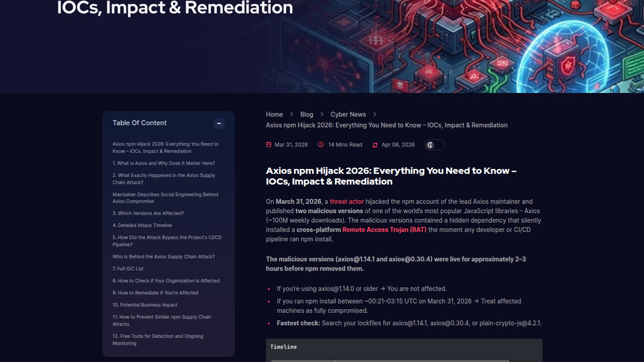Click the 'two malicious versions' bold text
644x362 pixels.
point(329,211)
